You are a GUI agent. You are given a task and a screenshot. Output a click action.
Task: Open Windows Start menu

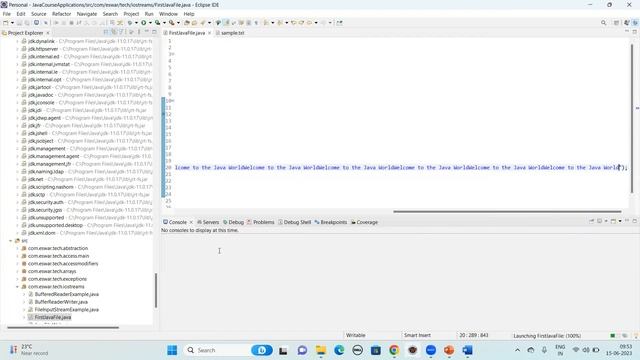click(172, 350)
